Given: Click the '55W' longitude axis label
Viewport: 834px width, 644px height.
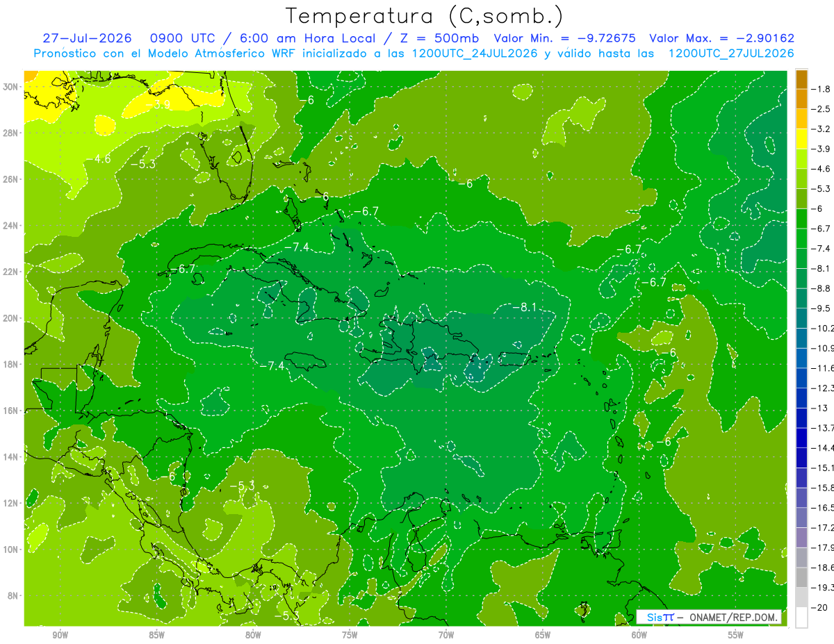Looking at the screenshot, I should click(x=735, y=635).
